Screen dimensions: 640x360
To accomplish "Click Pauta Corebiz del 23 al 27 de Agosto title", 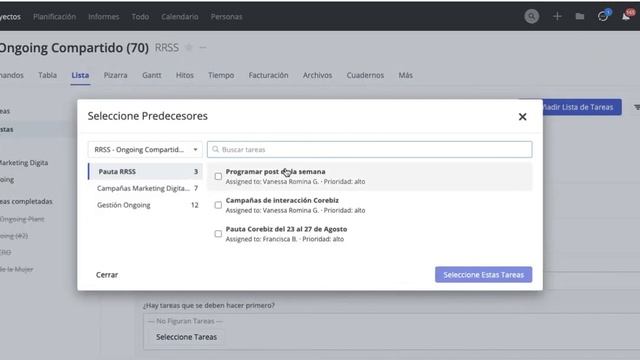I will (x=286, y=229).
